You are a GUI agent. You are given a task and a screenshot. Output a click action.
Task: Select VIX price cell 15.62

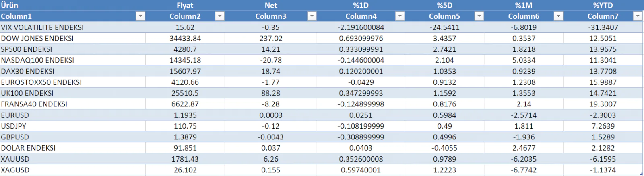click(185, 27)
